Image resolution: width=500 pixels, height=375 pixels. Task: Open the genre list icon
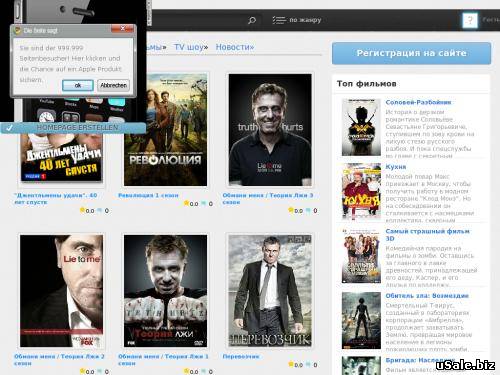point(279,20)
